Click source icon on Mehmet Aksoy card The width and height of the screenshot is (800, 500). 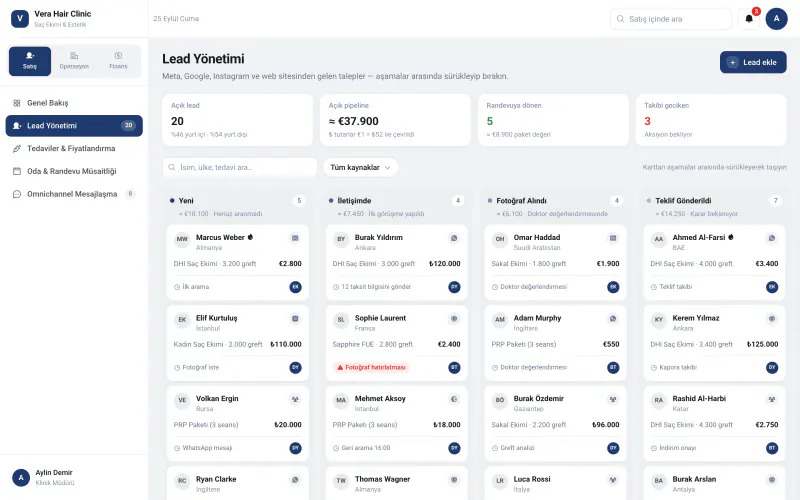(454, 399)
